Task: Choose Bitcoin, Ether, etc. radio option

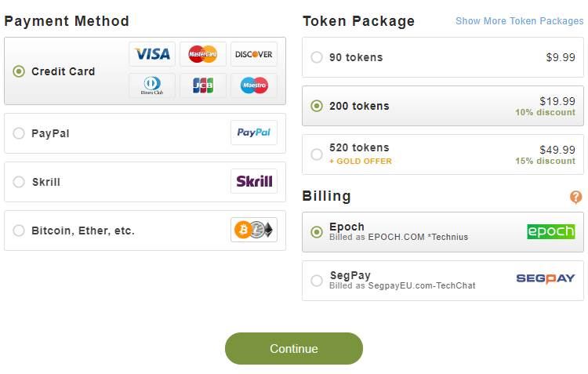Action: click(x=19, y=231)
